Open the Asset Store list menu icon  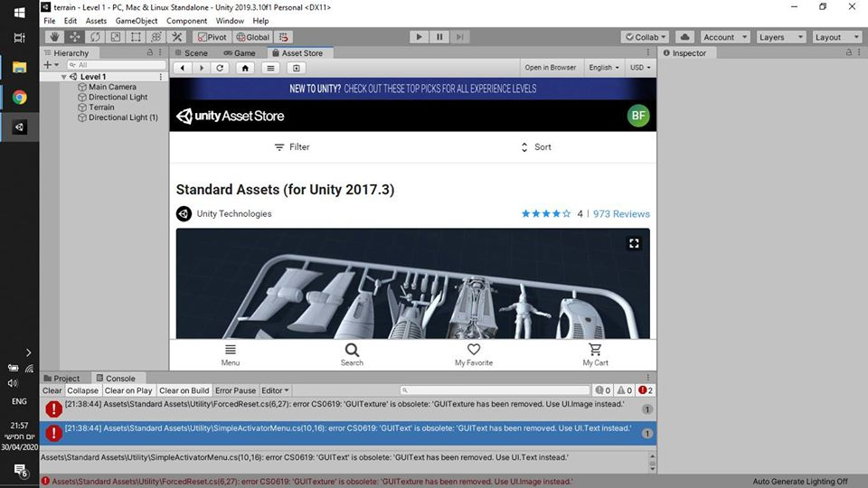[270, 68]
